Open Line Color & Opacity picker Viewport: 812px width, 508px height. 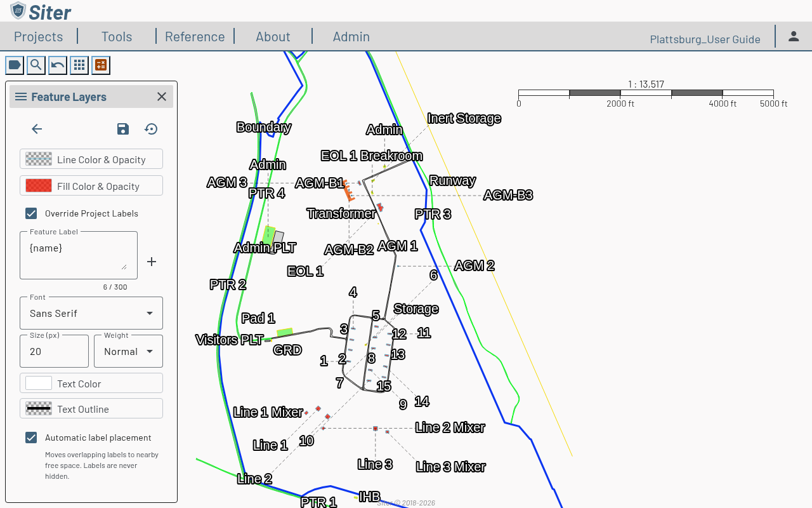tap(91, 159)
